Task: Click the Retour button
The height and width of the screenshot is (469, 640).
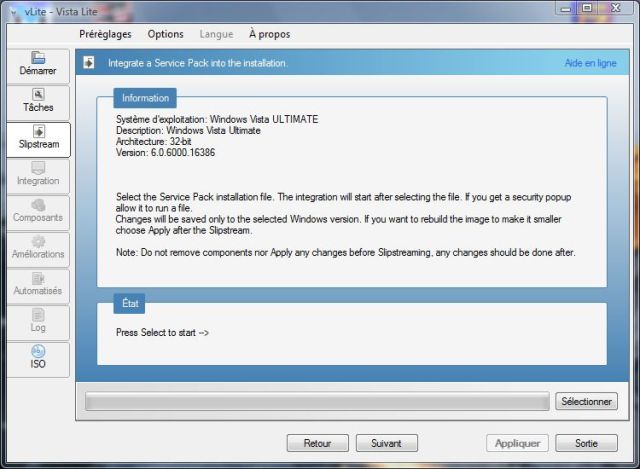Action: (318, 443)
